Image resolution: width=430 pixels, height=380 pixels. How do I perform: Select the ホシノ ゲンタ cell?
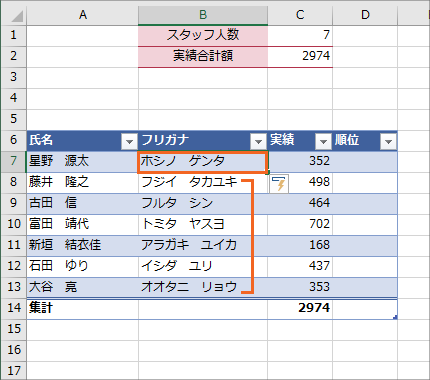coord(203,162)
